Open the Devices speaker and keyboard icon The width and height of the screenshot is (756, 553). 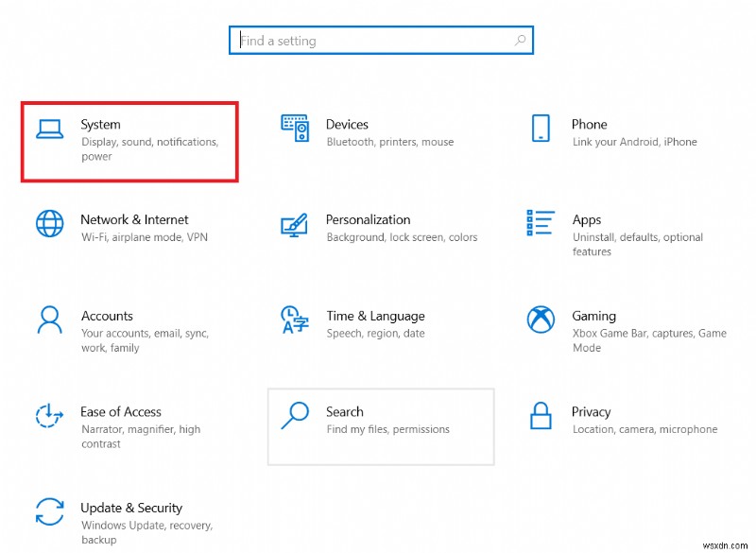(x=295, y=129)
